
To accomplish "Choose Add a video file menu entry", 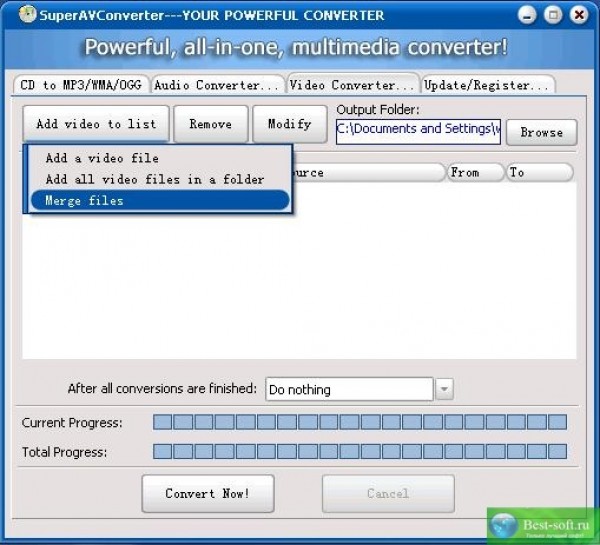I will [x=160, y=158].
